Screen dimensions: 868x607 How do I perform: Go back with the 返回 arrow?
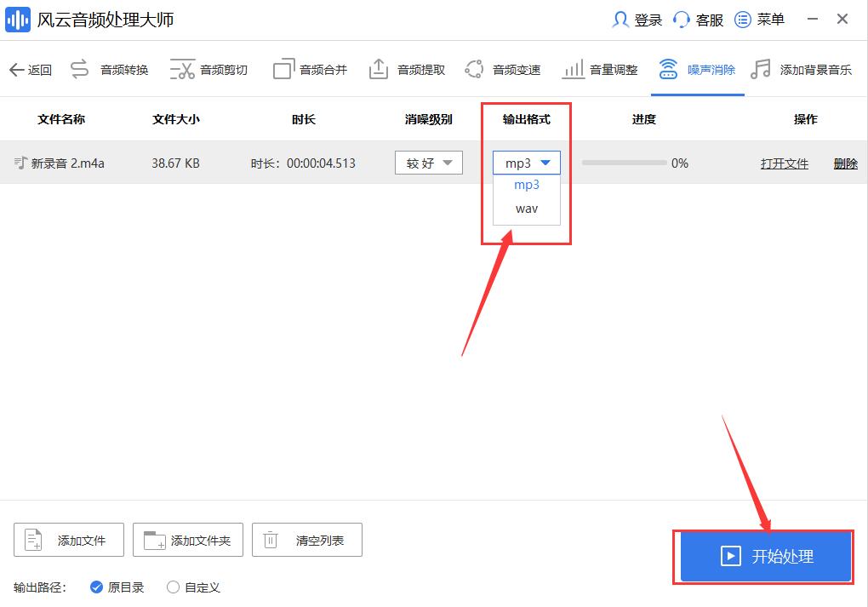[17, 70]
